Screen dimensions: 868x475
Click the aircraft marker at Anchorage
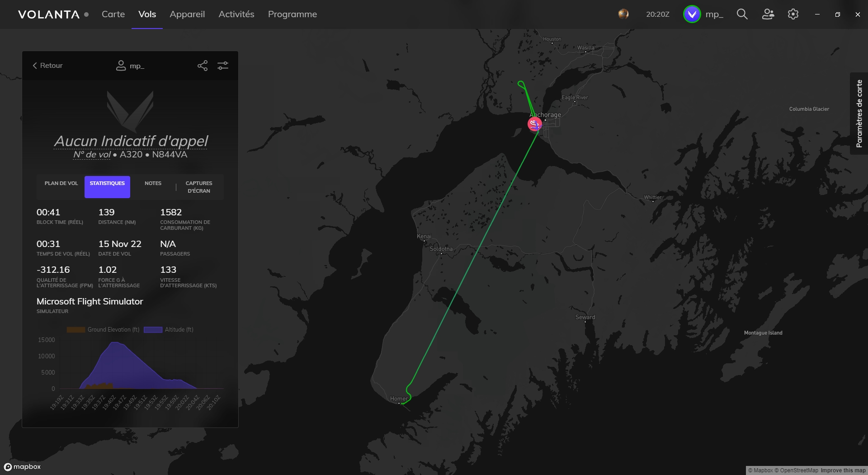tap(535, 124)
